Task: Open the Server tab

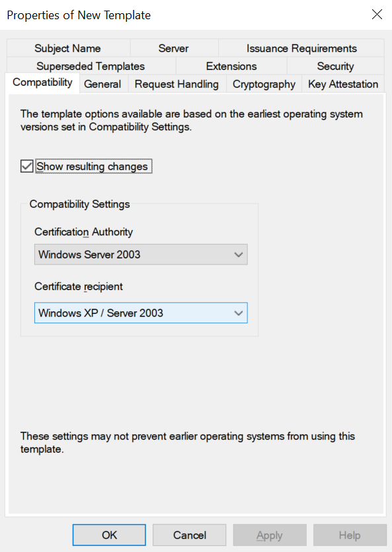Action: pyautogui.click(x=174, y=48)
